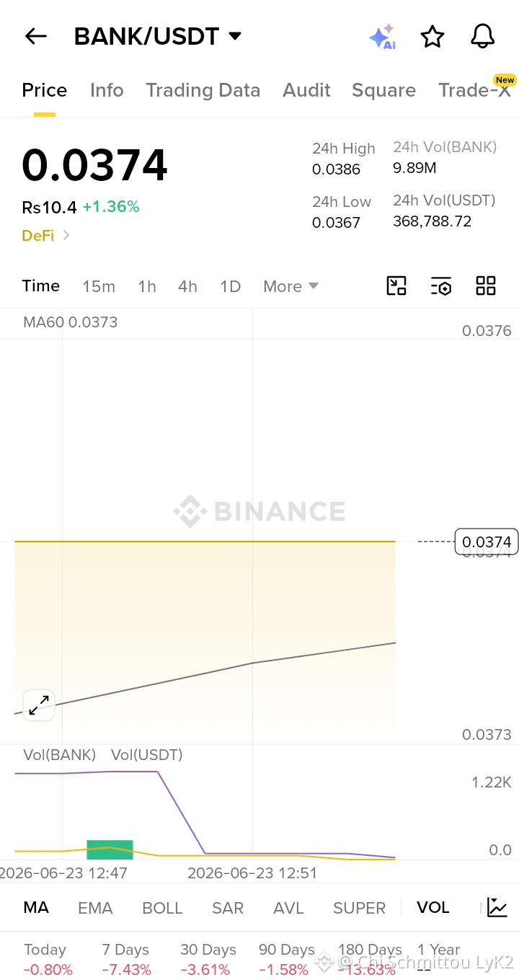
Task: Toggle the BOLL indicator
Action: click(x=162, y=908)
